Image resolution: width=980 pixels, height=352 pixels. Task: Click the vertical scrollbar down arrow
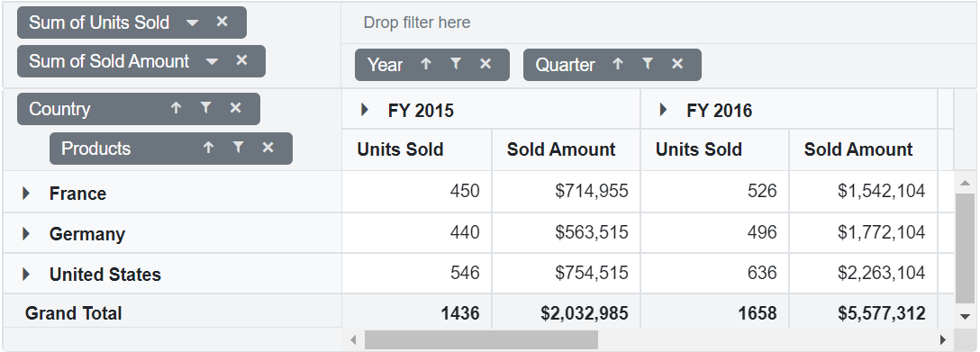(x=966, y=317)
